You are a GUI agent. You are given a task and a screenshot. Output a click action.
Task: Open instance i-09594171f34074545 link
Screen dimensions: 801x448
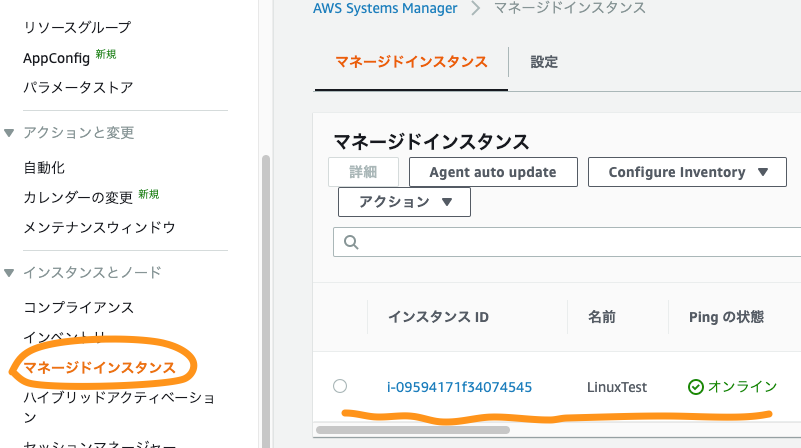pyautogui.click(x=459, y=387)
